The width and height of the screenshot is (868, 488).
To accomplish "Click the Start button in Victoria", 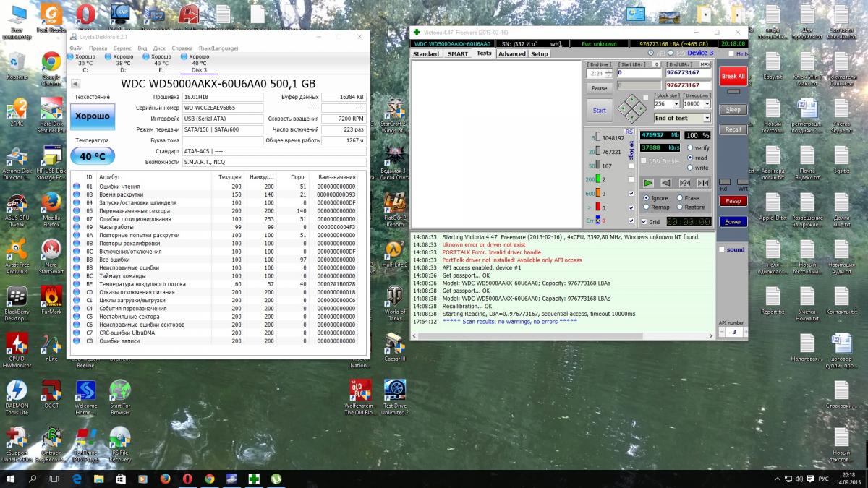I will tap(600, 111).
